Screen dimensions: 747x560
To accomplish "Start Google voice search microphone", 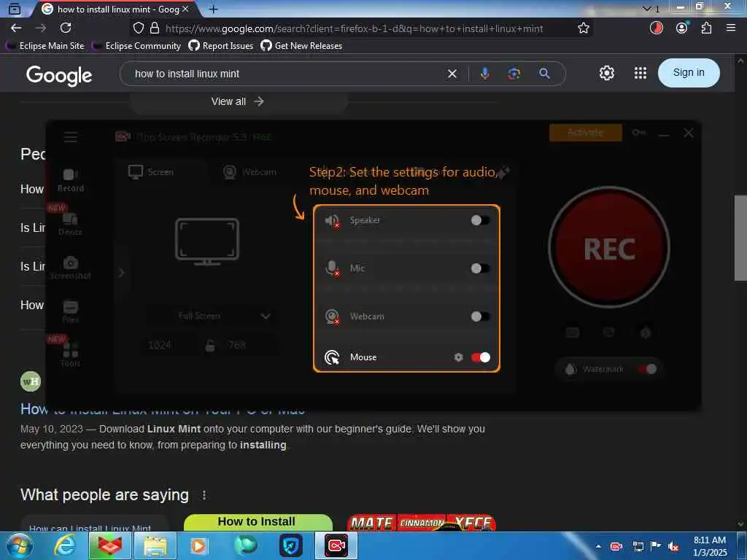I will [x=484, y=74].
